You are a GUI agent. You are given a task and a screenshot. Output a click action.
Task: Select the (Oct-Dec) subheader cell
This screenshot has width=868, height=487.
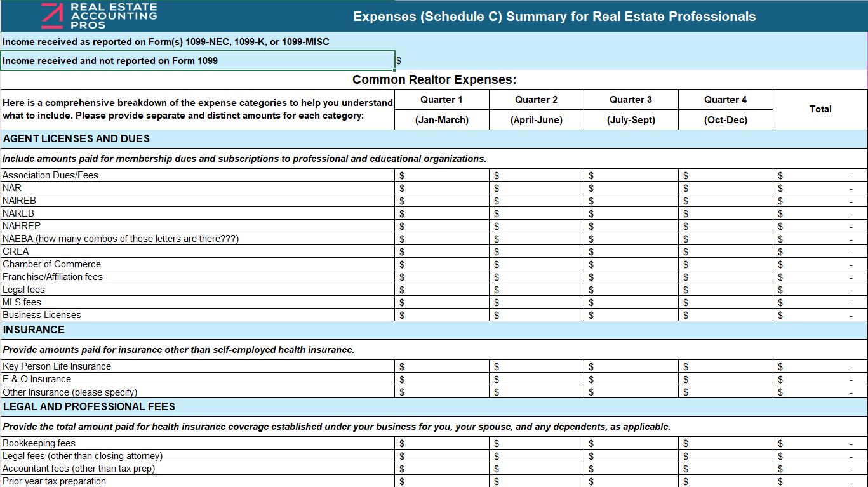coord(725,120)
